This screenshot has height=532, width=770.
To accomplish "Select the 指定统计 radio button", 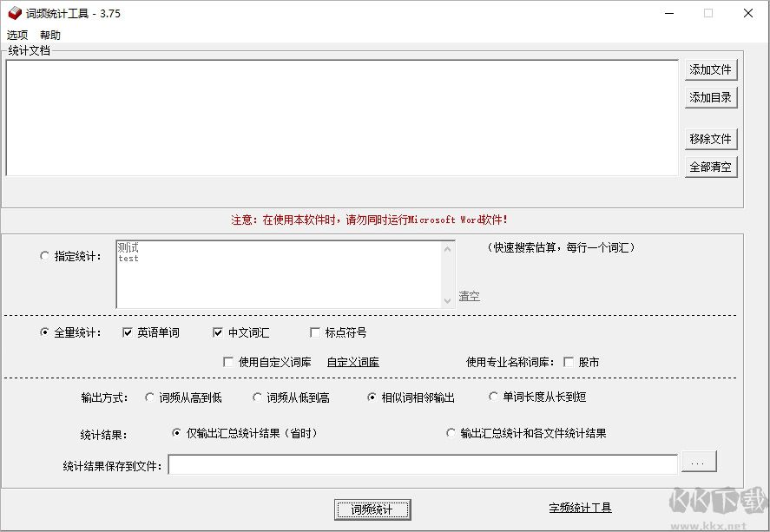I will click(x=44, y=255).
